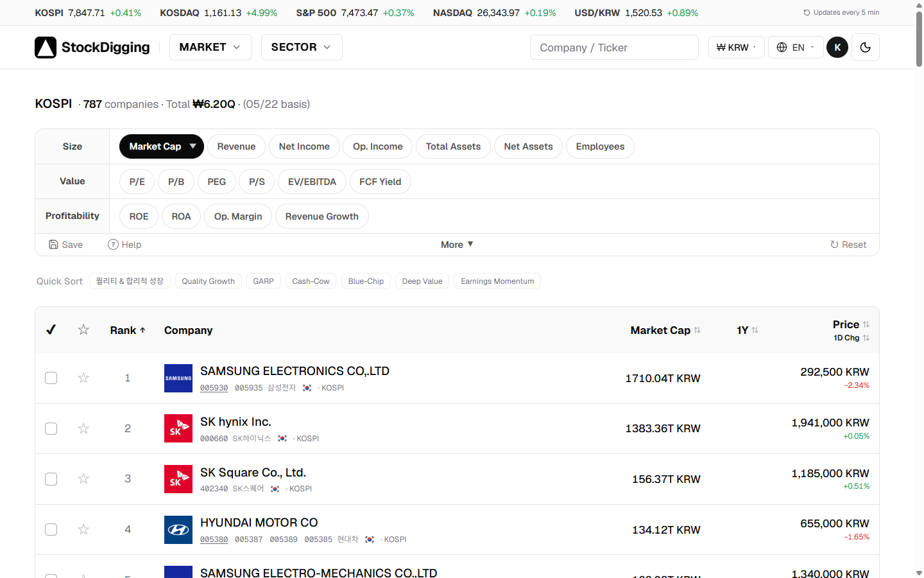Image resolution: width=924 pixels, height=578 pixels.
Task: Check the SK Square row checkbox
Action: [x=51, y=479]
